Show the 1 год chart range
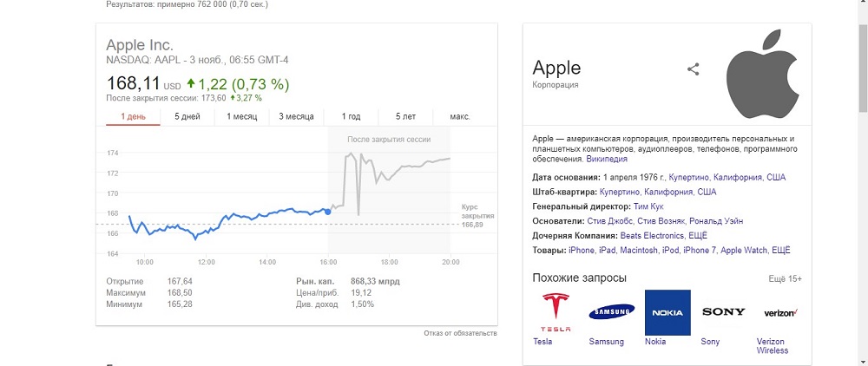This screenshot has width=868, height=366. (x=351, y=117)
